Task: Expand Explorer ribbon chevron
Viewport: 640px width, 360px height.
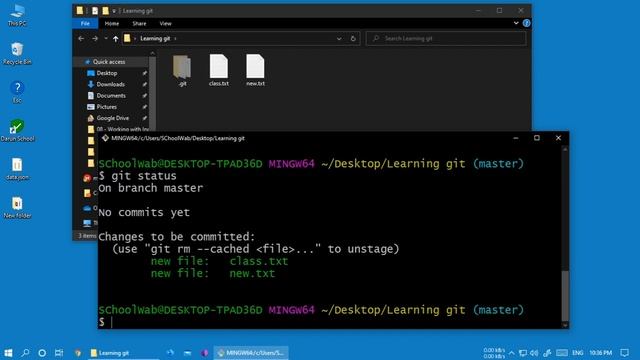Action: 516,23
